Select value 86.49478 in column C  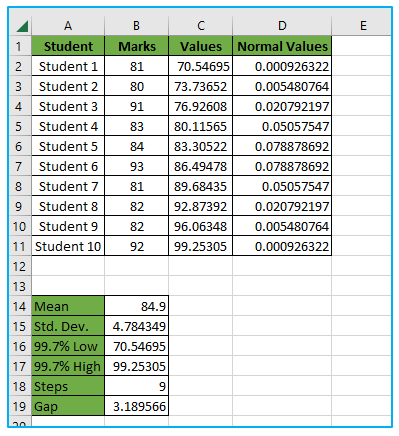[201, 166]
